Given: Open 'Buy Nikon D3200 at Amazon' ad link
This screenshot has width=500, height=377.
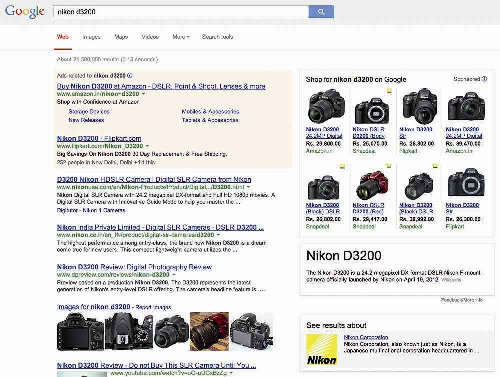Looking at the screenshot, I should (161, 86).
